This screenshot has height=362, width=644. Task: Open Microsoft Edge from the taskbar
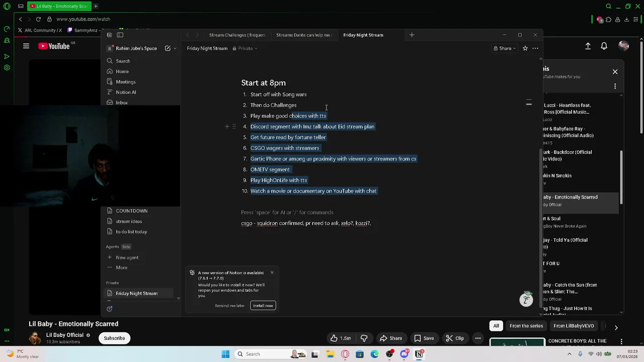374,354
